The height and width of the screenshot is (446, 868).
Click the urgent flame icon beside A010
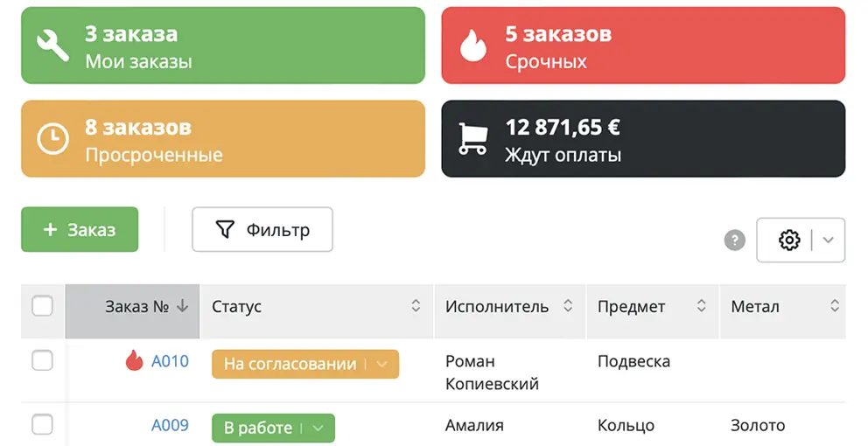coord(134,361)
